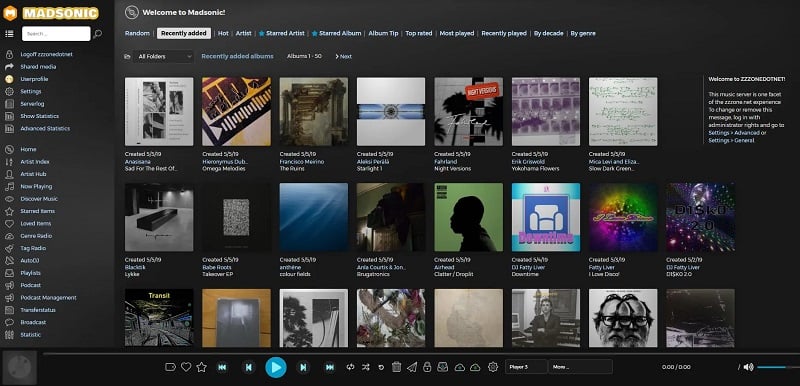Click the Now Playing music note icon
Viewport: 800px width, 386px height.
click(9, 187)
